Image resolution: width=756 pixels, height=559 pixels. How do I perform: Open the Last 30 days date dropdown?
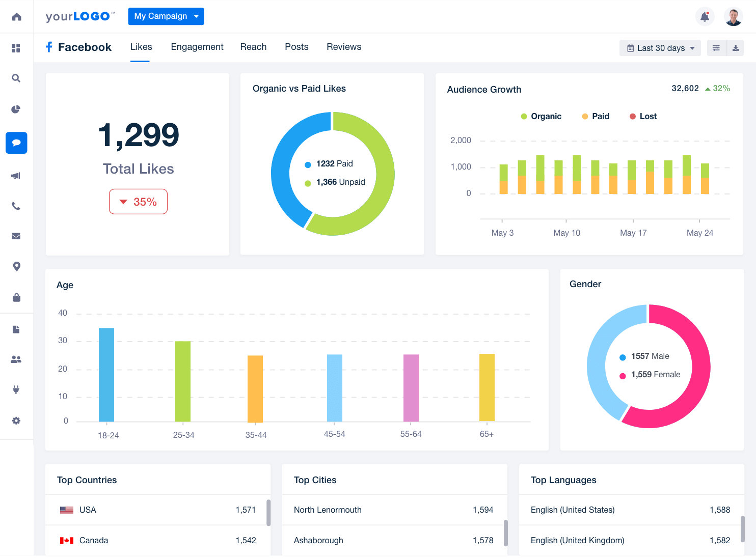(660, 48)
